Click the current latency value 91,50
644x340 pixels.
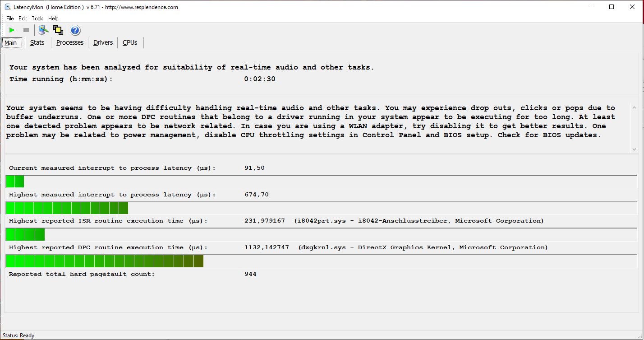pyautogui.click(x=254, y=168)
